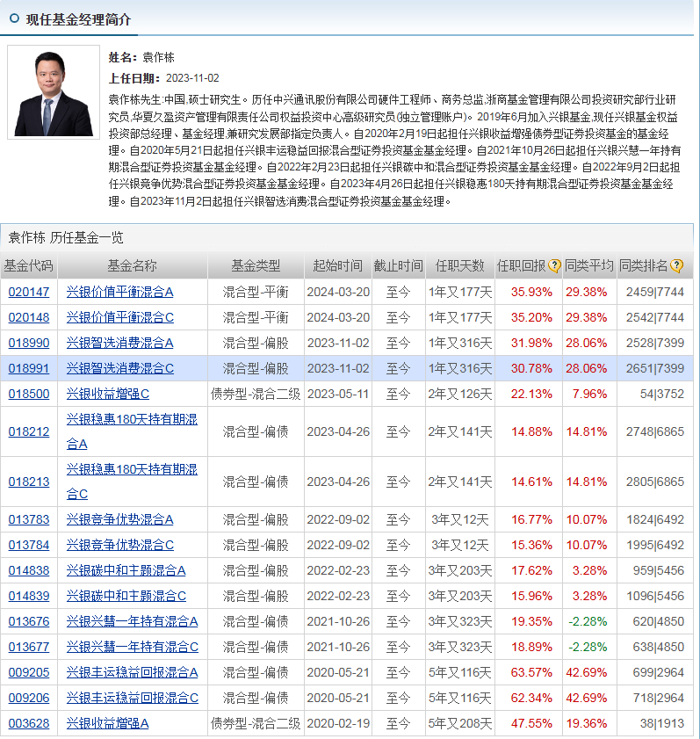This screenshot has width=700, height=739.
Task: Open the 兴银碳中和主题混合A fund page
Action: point(126,570)
